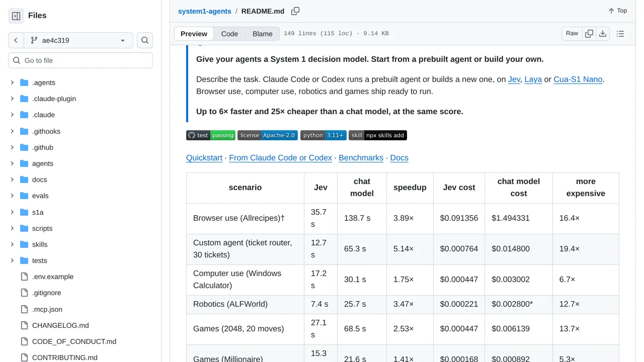Follow the Cua-S1 Nano link
The height and width of the screenshot is (362, 644).
coord(578,79)
